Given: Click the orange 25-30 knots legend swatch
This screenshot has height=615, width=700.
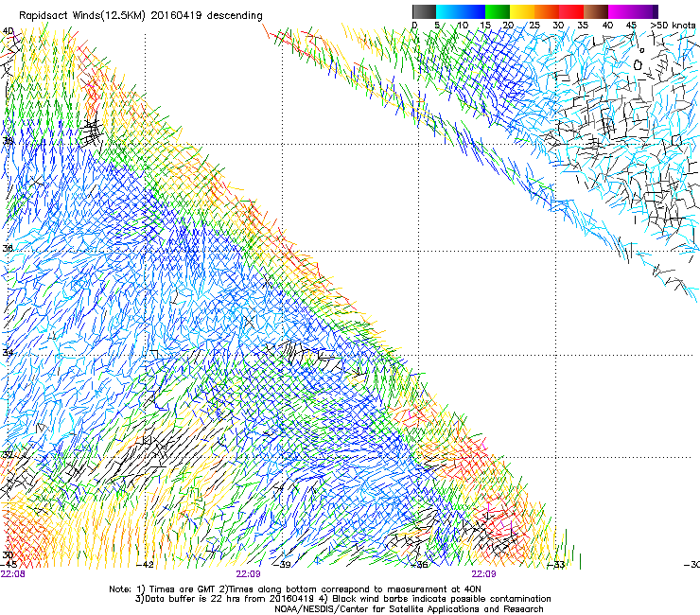Looking at the screenshot, I should point(547,11).
